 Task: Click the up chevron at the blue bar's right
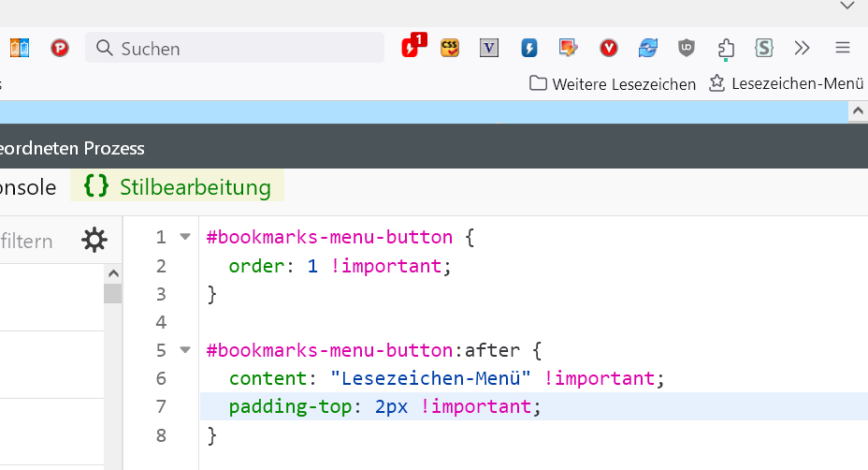tap(858, 110)
